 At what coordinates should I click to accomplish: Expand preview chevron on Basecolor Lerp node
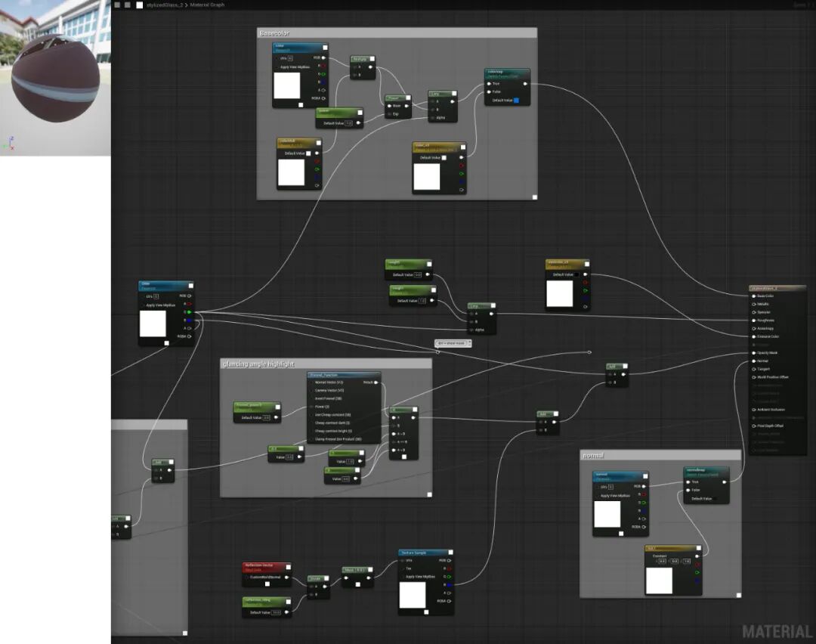click(454, 94)
